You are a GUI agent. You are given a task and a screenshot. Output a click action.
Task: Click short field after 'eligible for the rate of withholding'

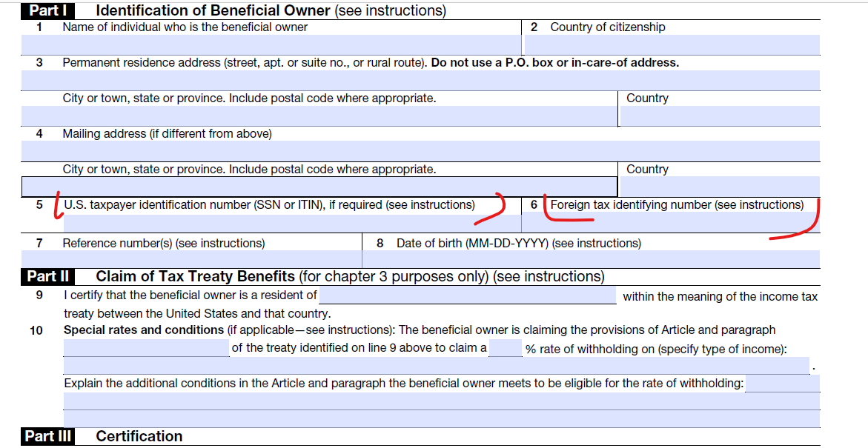coord(783,384)
